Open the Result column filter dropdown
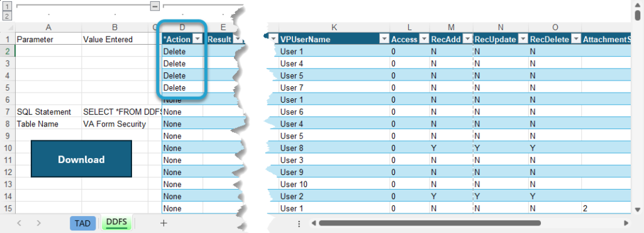Screen dimensions: 644x233 point(237,39)
